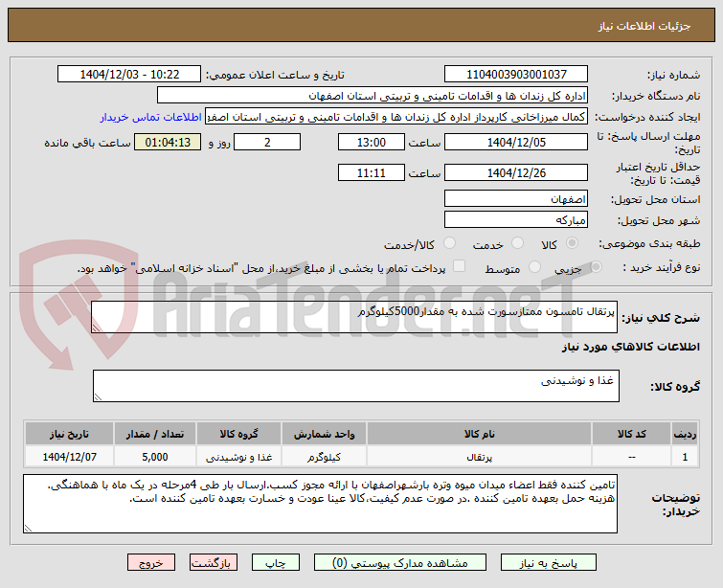Click the شهر محل تحویل field مبارکه
The width and height of the screenshot is (723, 588).
click(x=516, y=219)
